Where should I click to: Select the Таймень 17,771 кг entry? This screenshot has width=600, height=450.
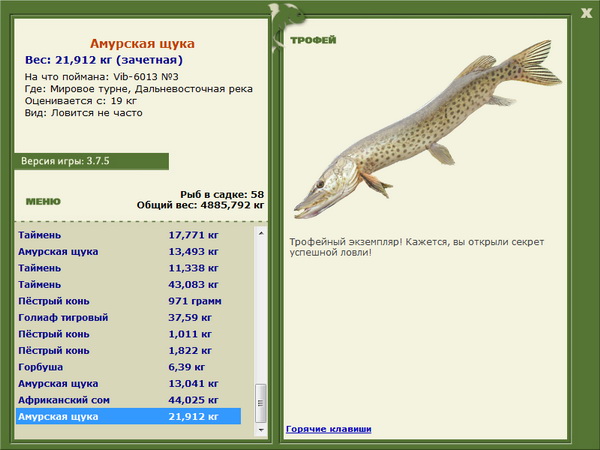pos(129,235)
